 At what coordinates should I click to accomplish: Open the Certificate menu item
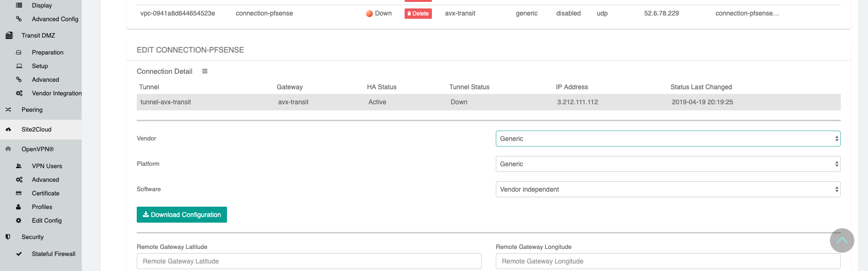coord(46,194)
